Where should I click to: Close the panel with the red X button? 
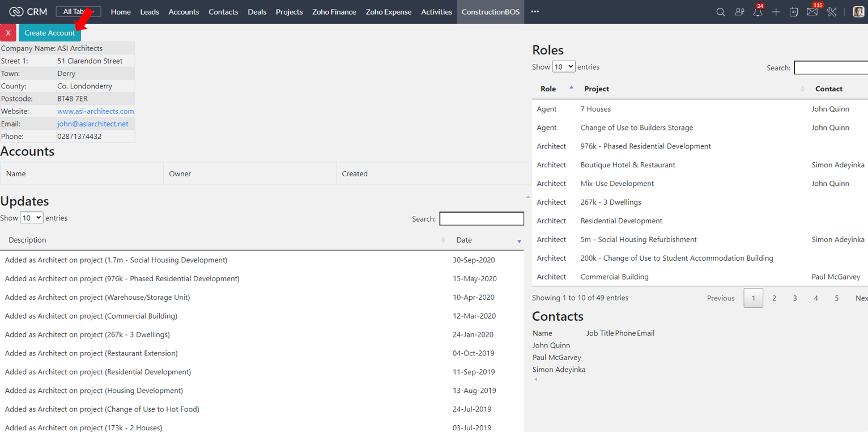coord(8,33)
